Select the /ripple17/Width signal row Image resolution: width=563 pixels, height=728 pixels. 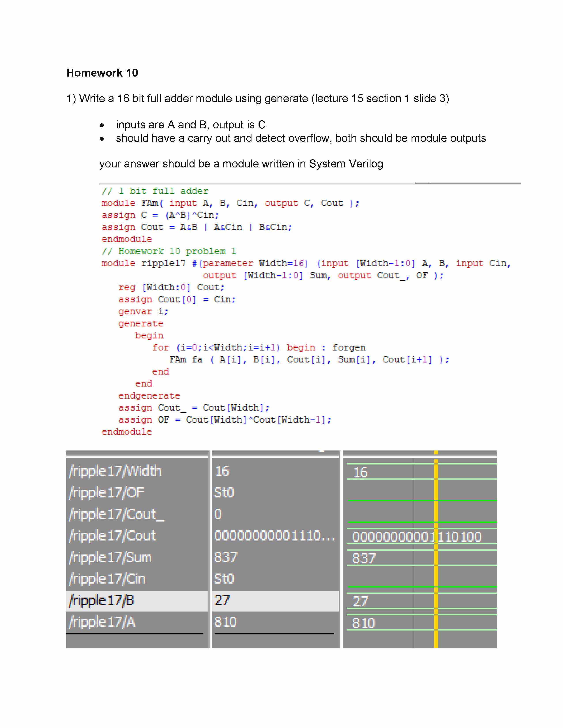tap(115, 471)
